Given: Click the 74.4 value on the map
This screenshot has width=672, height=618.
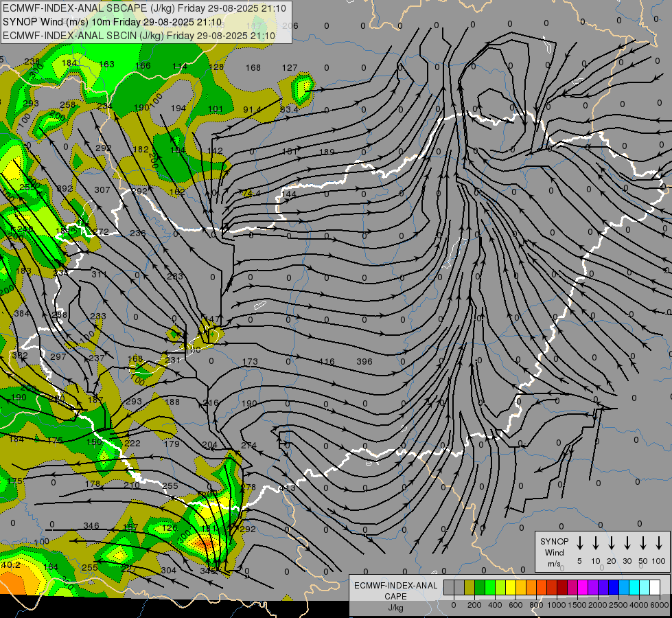Looking at the screenshot, I should [251, 194].
